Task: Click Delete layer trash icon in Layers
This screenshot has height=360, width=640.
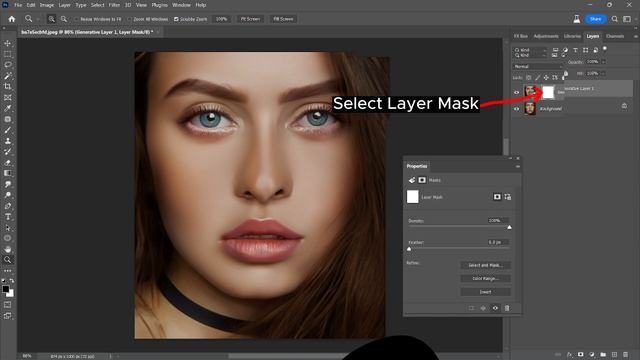Action: [x=626, y=355]
